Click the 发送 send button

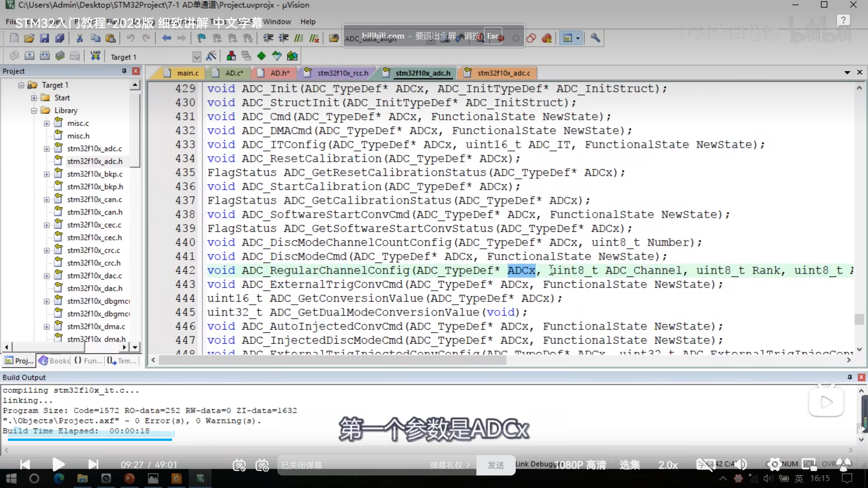tap(496, 465)
